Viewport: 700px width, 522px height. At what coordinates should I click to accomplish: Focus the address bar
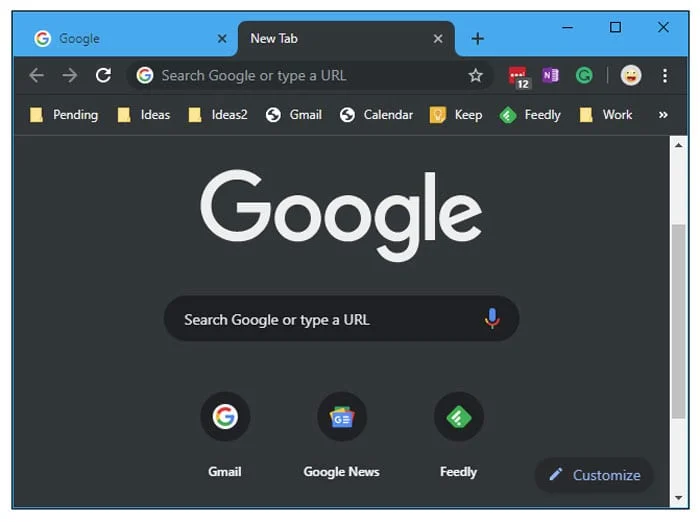[x=310, y=75]
